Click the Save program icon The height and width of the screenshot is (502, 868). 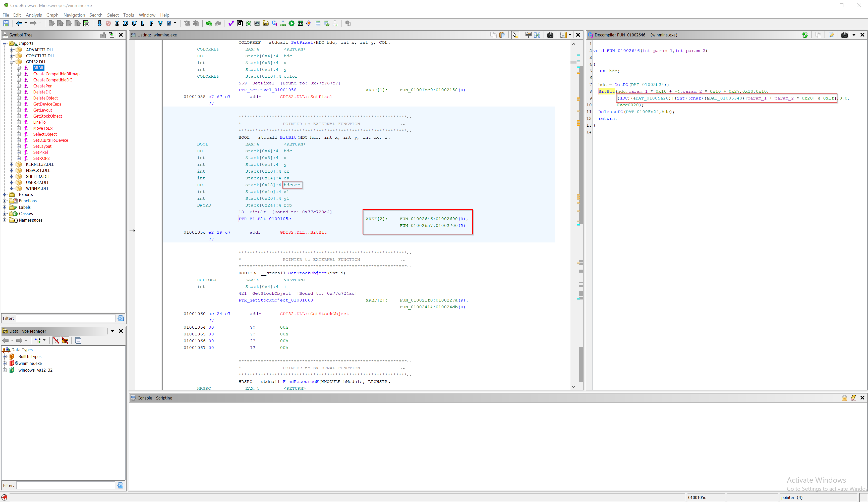click(6, 23)
